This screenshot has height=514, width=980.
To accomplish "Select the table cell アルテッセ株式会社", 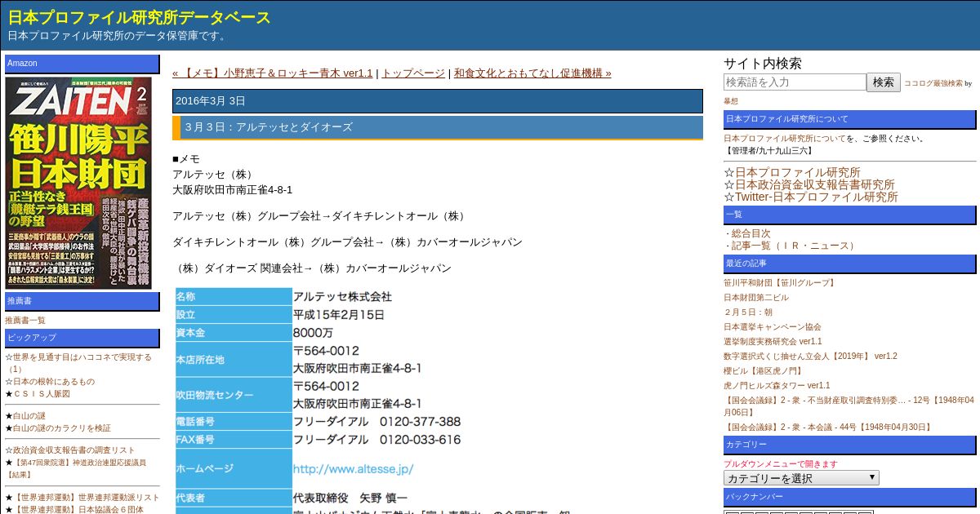I will (342, 297).
